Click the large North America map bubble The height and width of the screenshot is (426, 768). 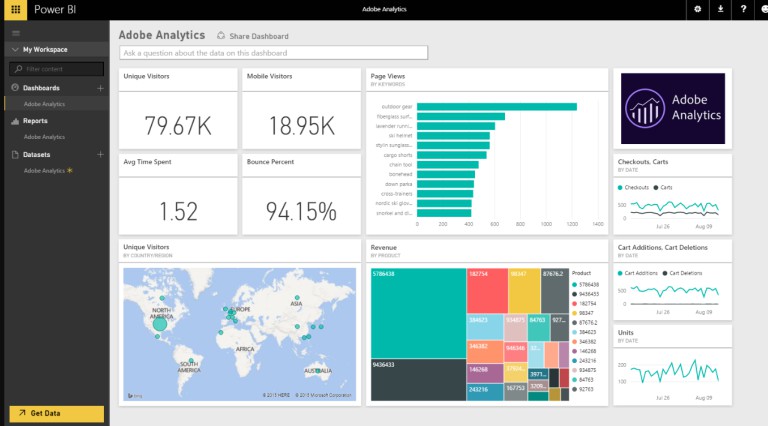[160, 324]
